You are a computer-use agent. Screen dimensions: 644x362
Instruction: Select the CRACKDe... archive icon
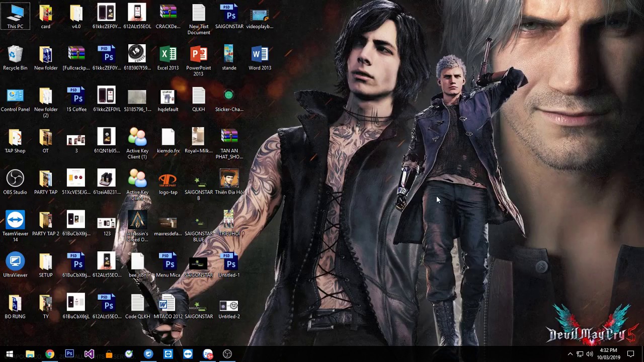coord(168,17)
